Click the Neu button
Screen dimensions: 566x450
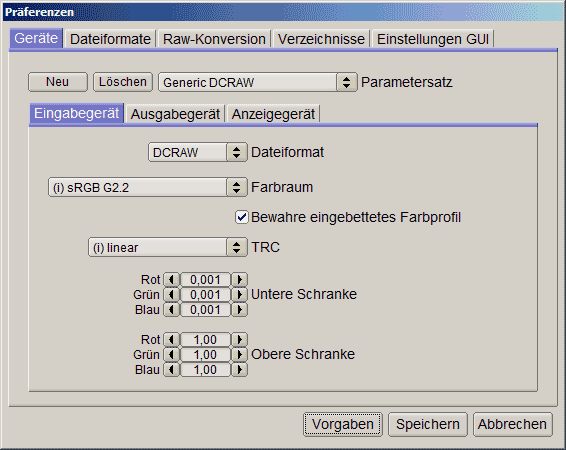click(58, 82)
